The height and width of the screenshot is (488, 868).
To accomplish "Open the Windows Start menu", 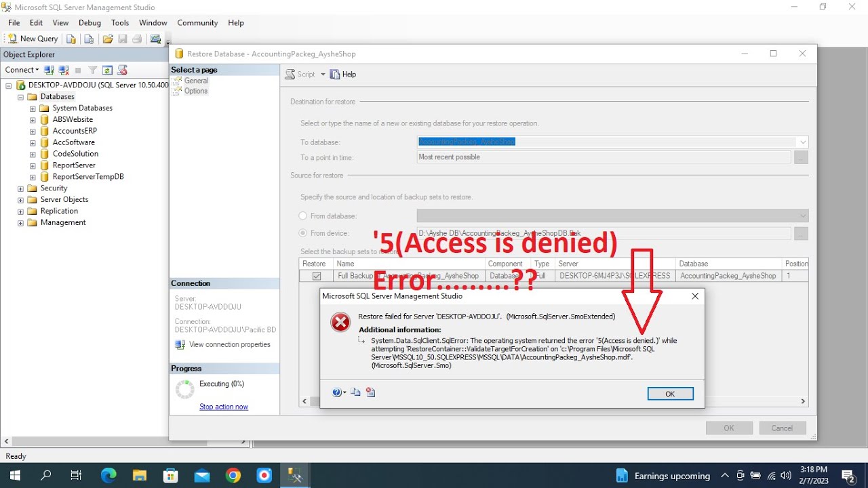I will tap(15, 476).
